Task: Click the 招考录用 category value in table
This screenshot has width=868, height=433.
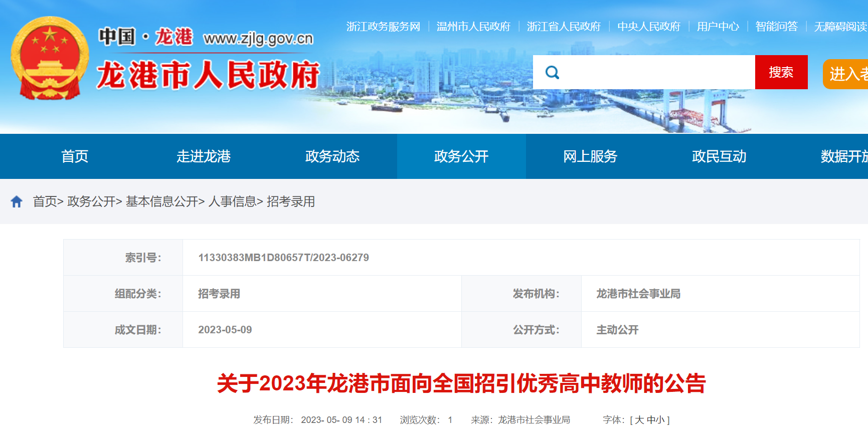Action: 219,294
